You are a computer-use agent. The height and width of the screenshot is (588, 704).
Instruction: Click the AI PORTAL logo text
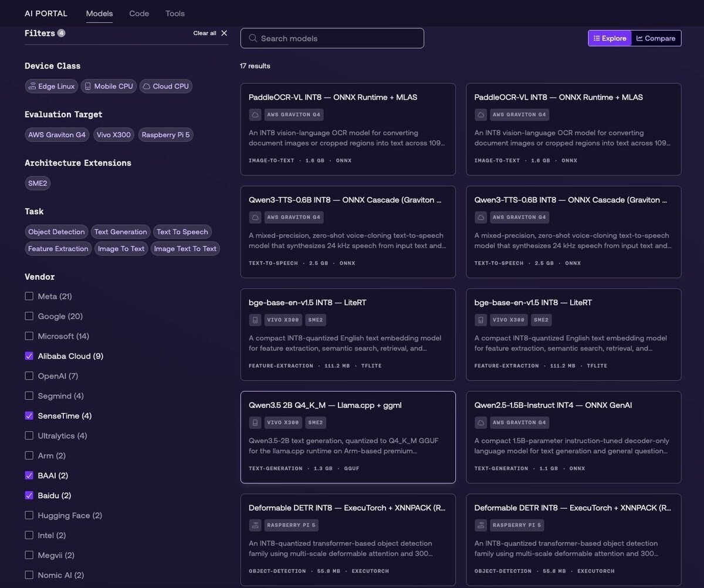click(x=46, y=13)
